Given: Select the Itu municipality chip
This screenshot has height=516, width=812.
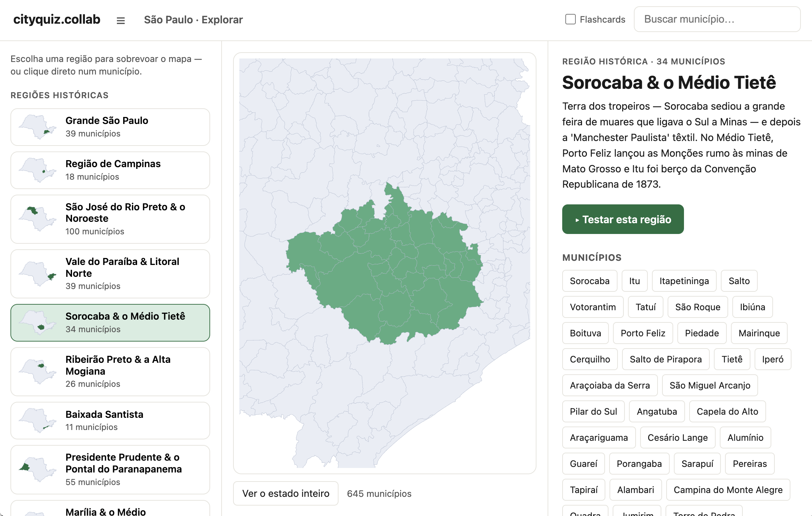Looking at the screenshot, I should click(x=635, y=281).
